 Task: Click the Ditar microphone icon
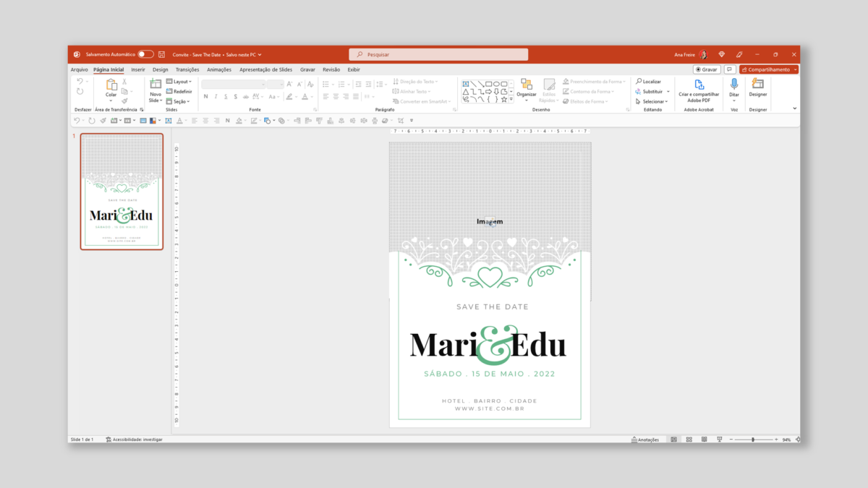pos(734,86)
